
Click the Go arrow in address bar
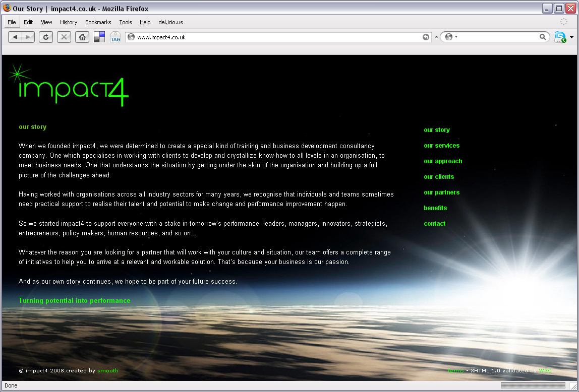point(426,37)
